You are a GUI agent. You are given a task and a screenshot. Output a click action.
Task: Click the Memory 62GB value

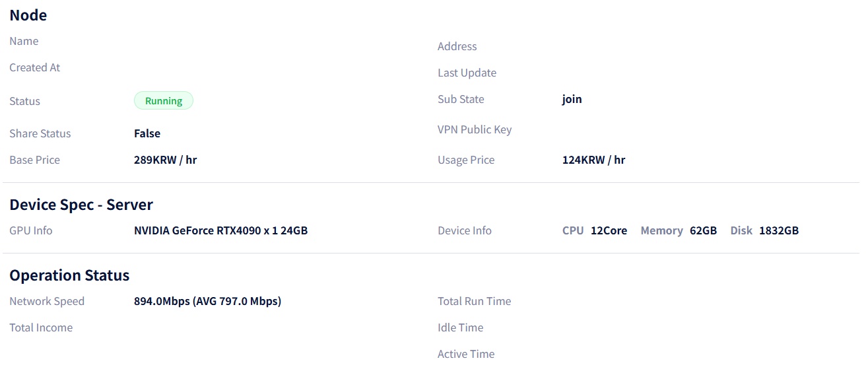(703, 230)
